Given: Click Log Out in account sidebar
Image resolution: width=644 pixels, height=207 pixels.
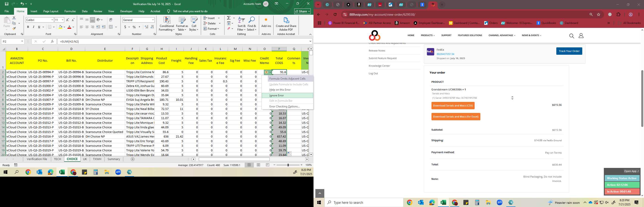Looking at the screenshot, I should (x=373, y=73).
